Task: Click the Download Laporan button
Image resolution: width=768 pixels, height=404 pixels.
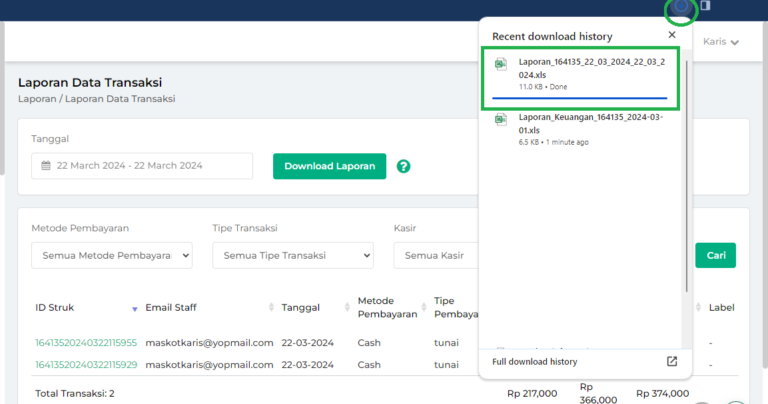Action: (329, 166)
